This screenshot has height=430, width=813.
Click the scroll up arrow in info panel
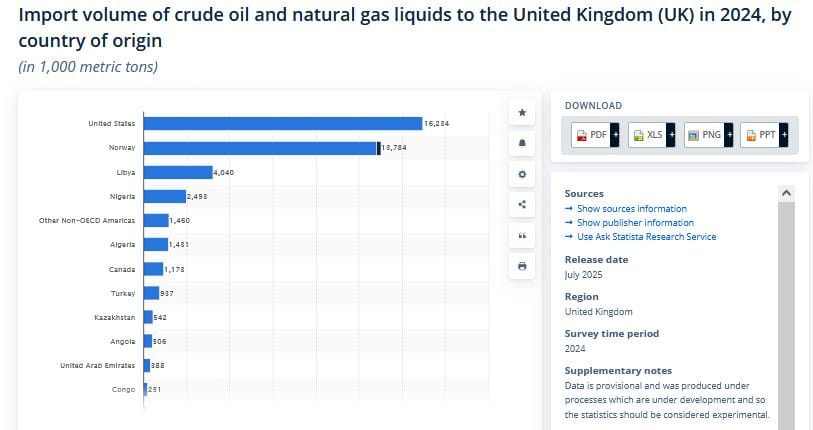click(x=786, y=192)
